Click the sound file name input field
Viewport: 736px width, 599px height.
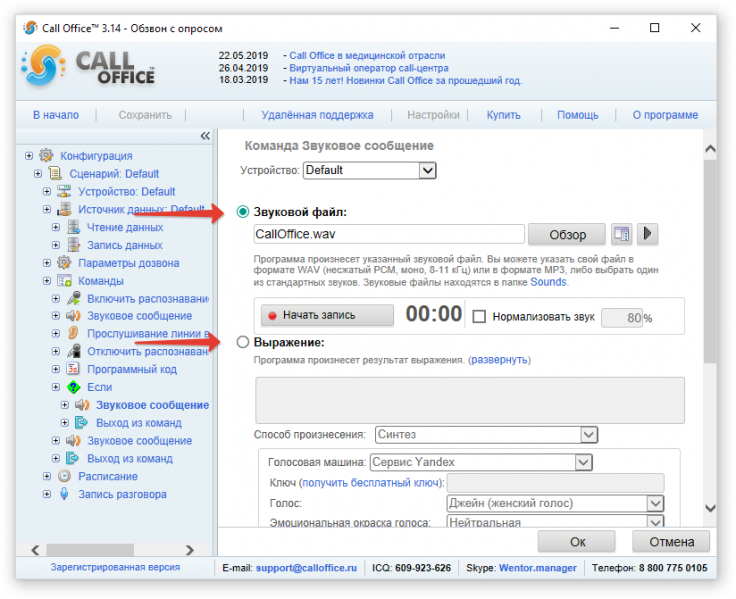[x=389, y=234]
